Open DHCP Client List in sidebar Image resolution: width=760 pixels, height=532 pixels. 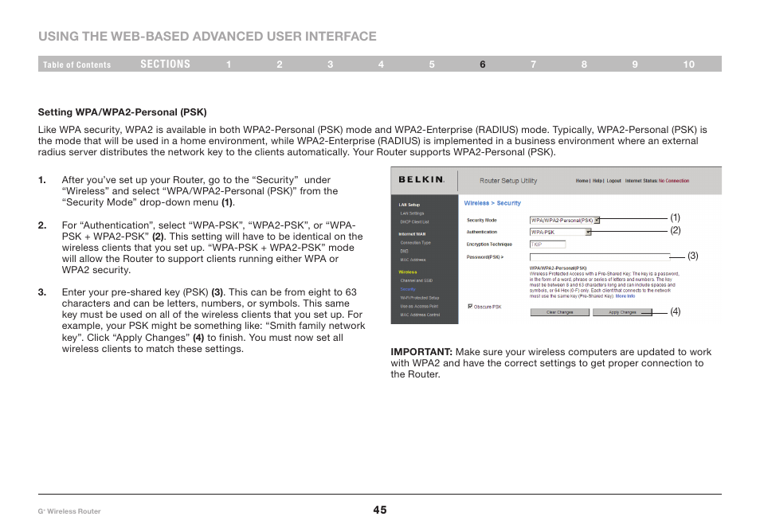click(414, 222)
